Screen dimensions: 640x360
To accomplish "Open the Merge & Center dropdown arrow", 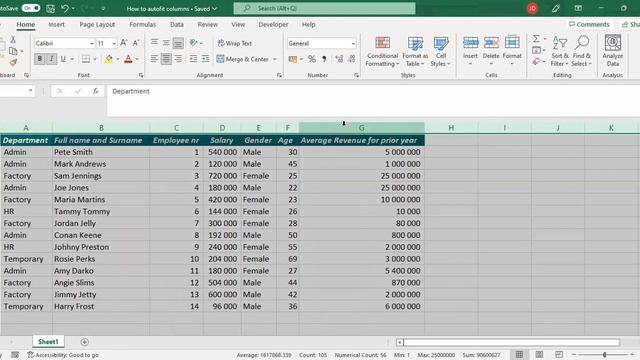I will coord(275,59).
